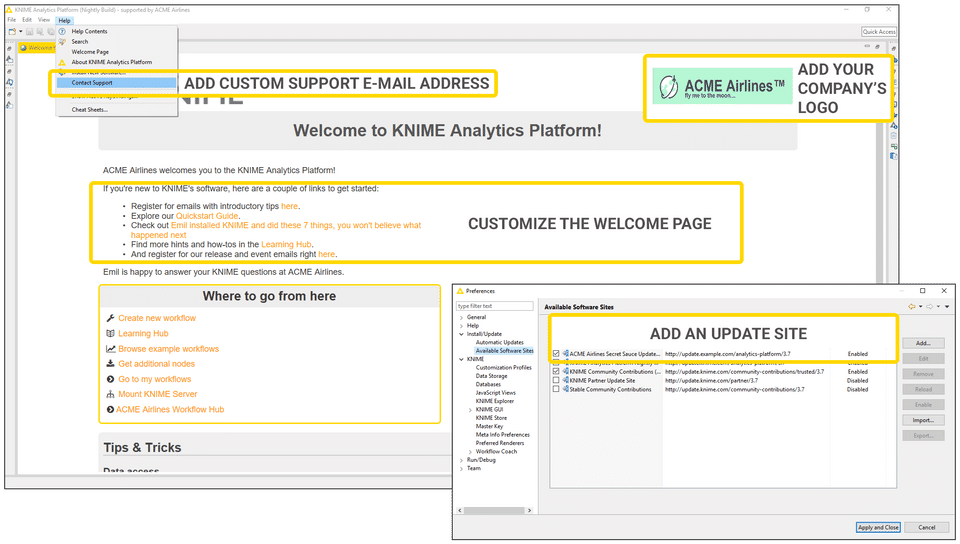Select Preferred Renderers tree item
This screenshot has width=960, height=544.
pos(500,443)
